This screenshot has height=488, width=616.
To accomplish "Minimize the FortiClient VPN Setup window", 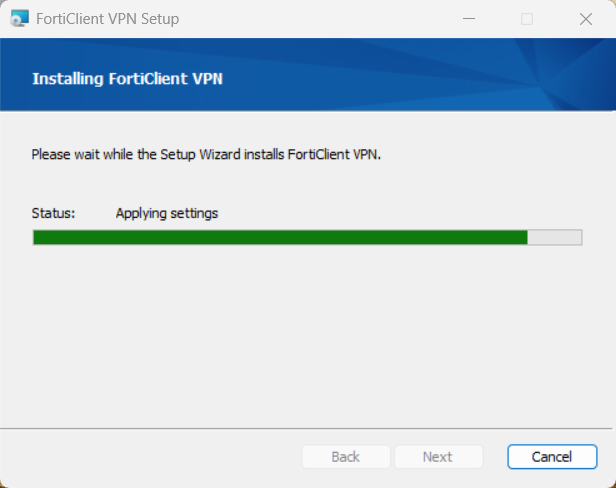I will coord(469,19).
